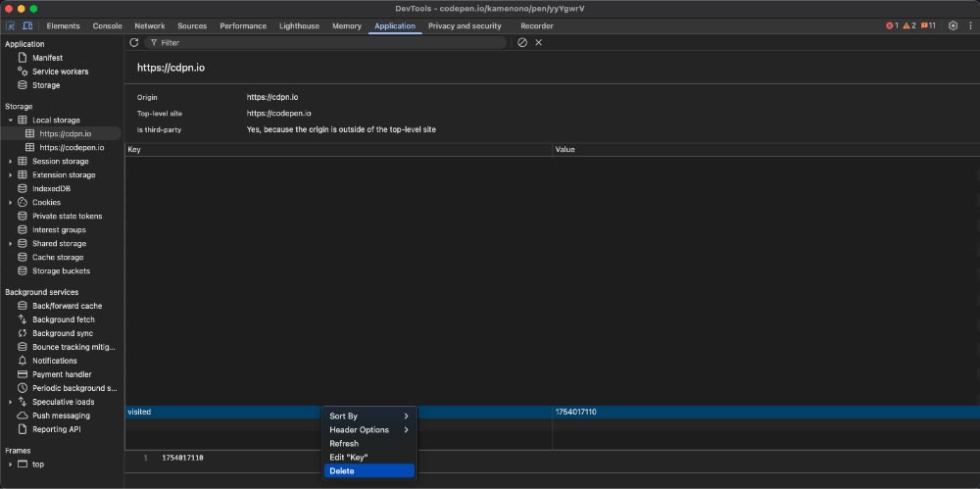Open Private state tokens
This screenshot has height=489, width=980.
click(67, 217)
